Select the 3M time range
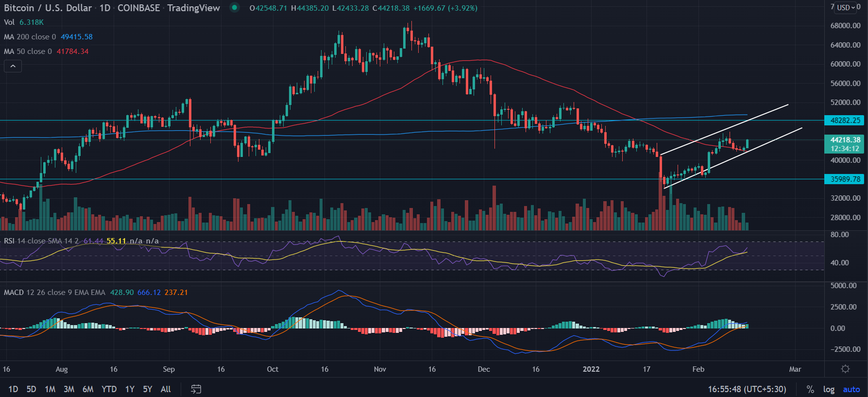868x397 pixels. (69, 389)
